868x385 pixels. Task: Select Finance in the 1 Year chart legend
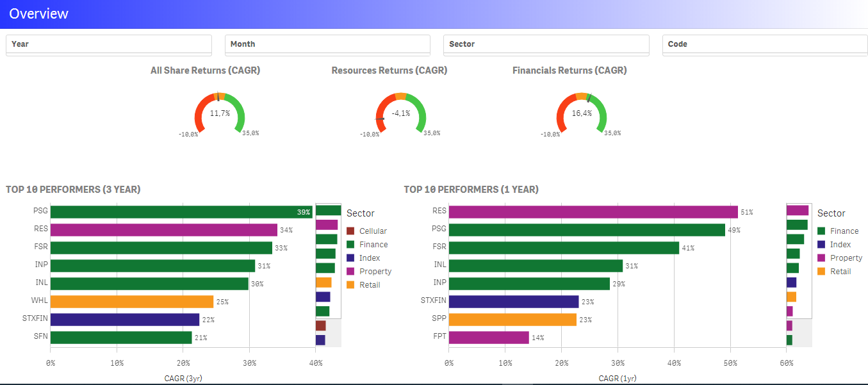(x=844, y=231)
